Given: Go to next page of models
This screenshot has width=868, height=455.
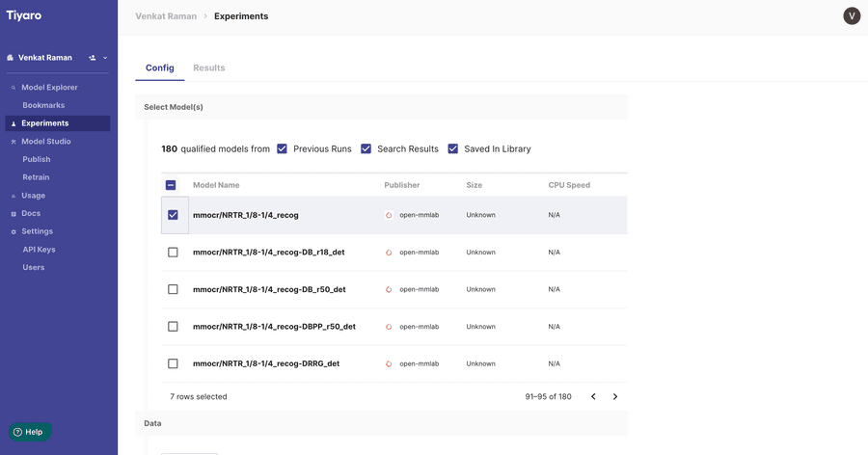Looking at the screenshot, I should tap(615, 397).
